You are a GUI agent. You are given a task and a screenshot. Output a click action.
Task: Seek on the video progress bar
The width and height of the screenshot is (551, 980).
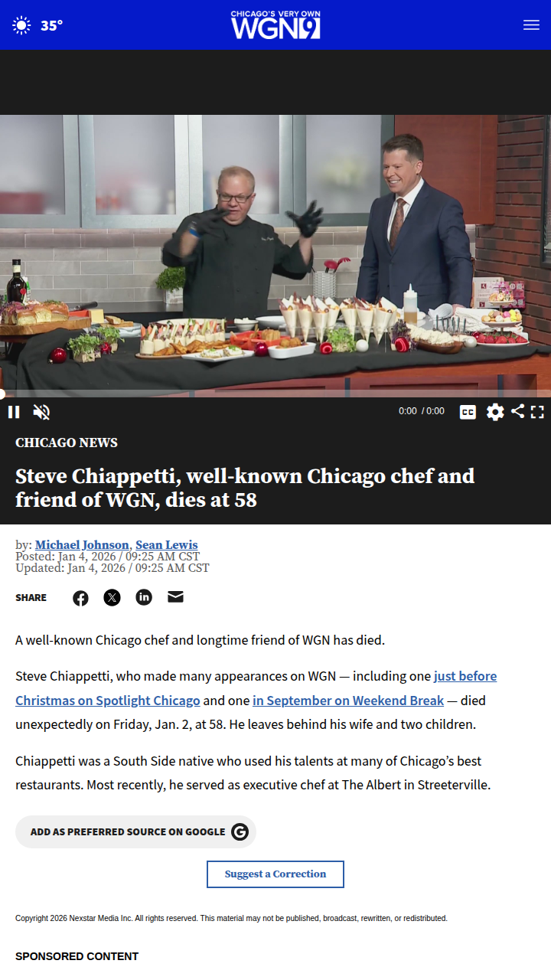click(275, 394)
